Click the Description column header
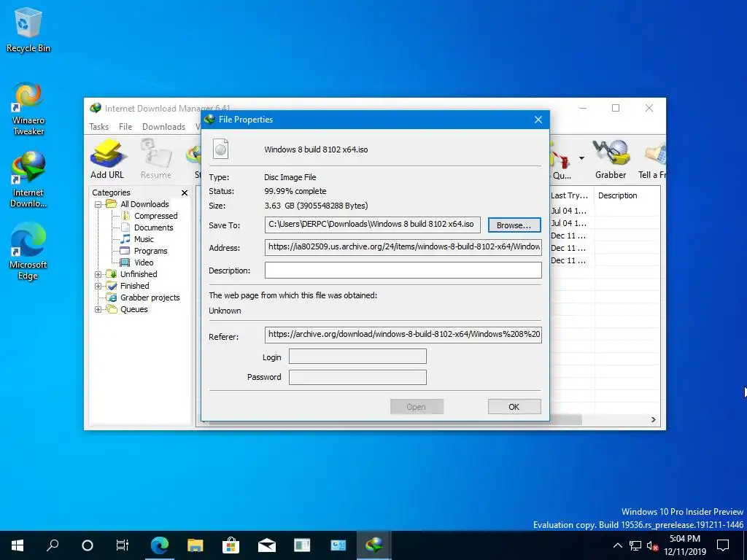Viewport: 747px width, 560px height. click(617, 195)
